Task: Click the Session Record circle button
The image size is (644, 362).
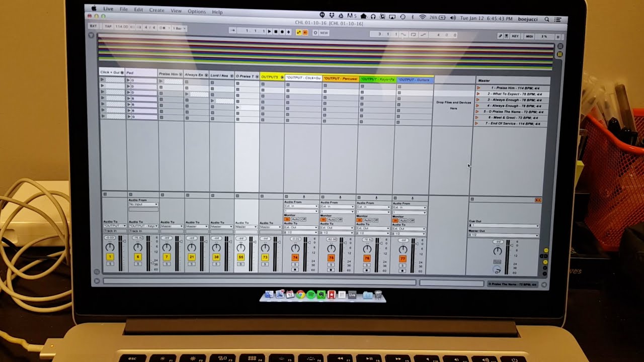Action: click(315, 33)
